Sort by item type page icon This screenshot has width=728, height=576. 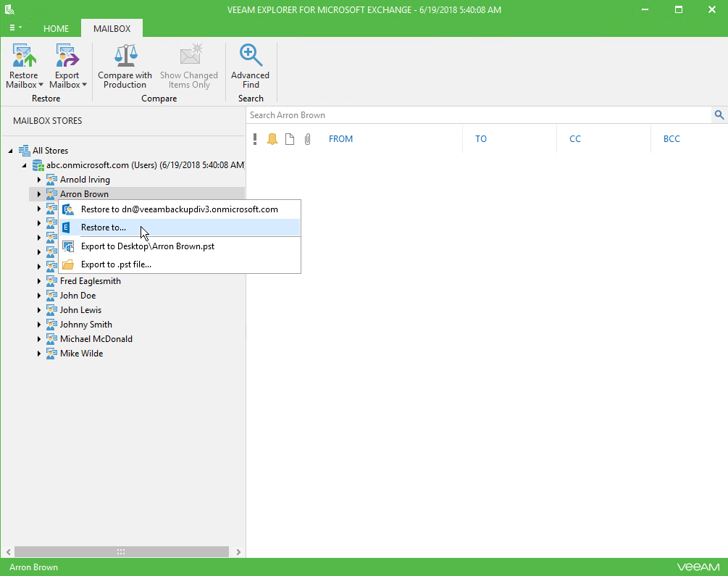coord(290,139)
